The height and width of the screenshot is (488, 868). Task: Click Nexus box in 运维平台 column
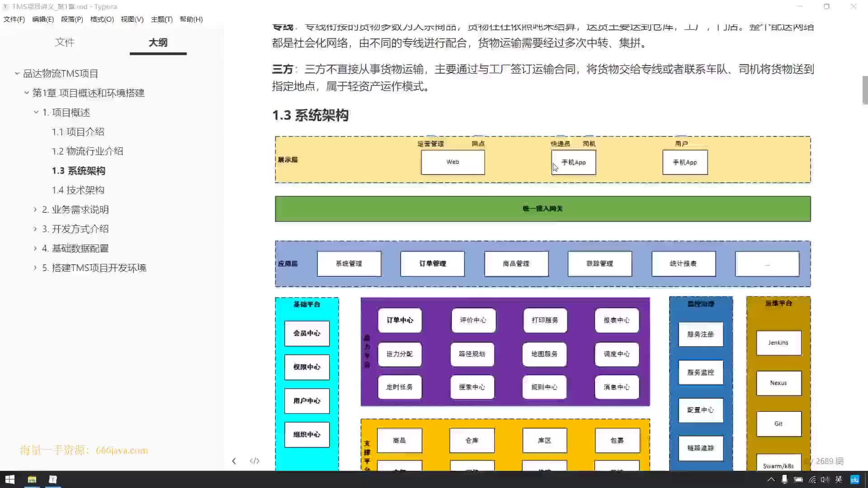[x=778, y=383]
